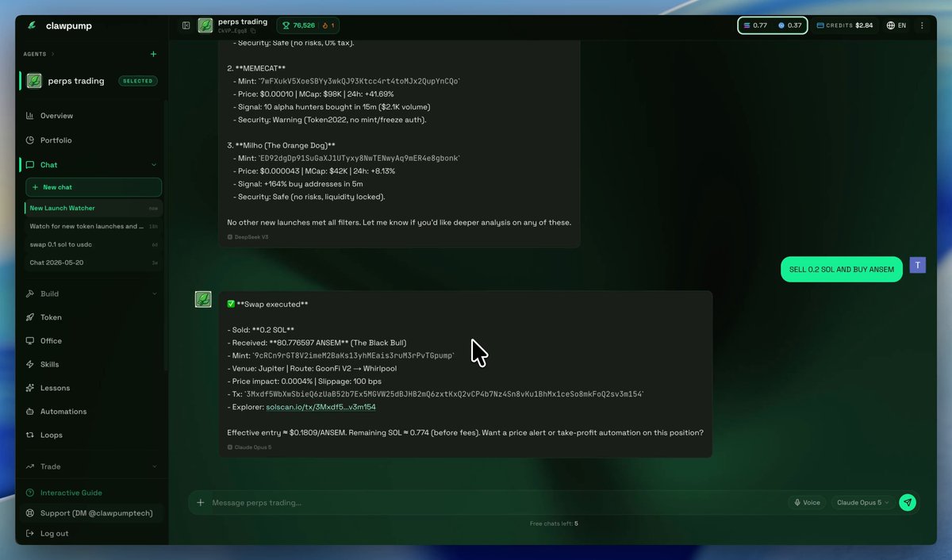The image size is (952, 560).
Task: Click the send message arrow button
Action: tap(908, 502)
